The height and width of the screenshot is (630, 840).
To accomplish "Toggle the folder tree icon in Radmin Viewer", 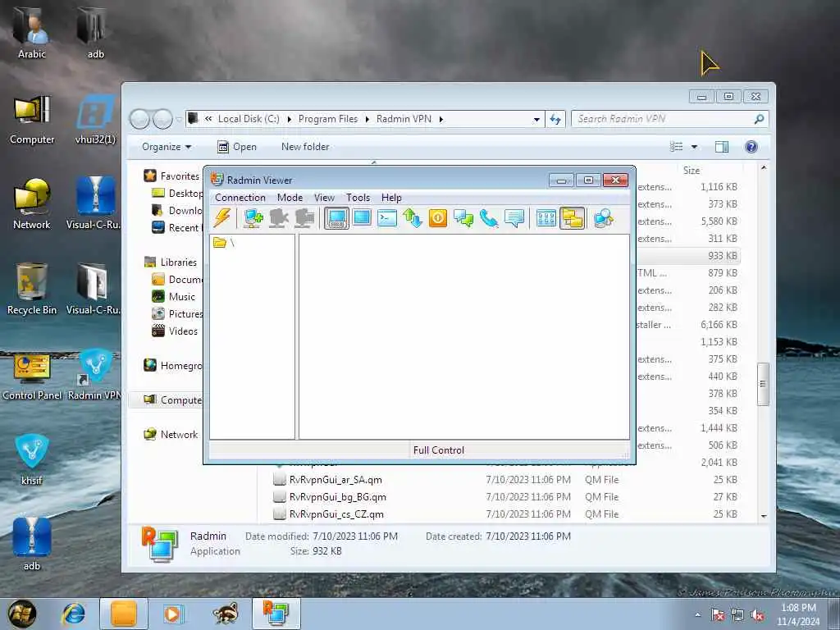I will click(572, 218).
